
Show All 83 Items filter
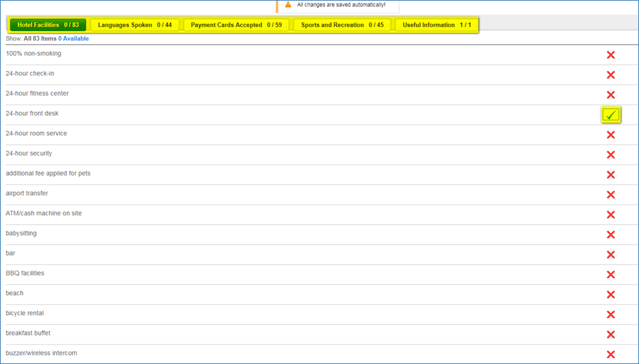pos(40,39)
